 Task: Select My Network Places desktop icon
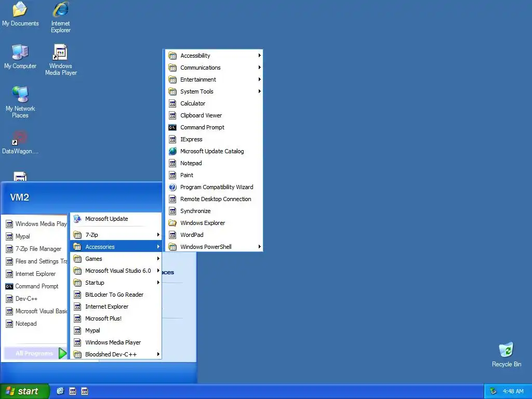20,102
